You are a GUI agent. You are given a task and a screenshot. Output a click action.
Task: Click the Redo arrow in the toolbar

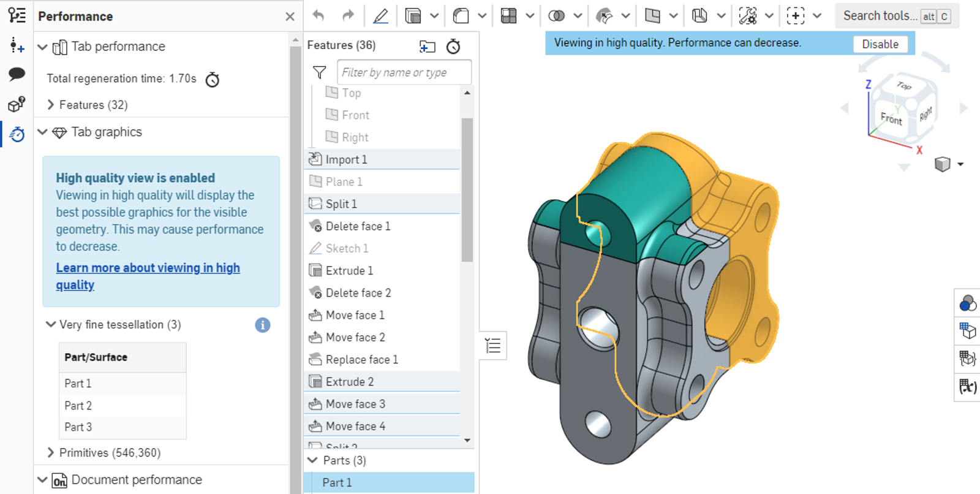tap(348, 16)
